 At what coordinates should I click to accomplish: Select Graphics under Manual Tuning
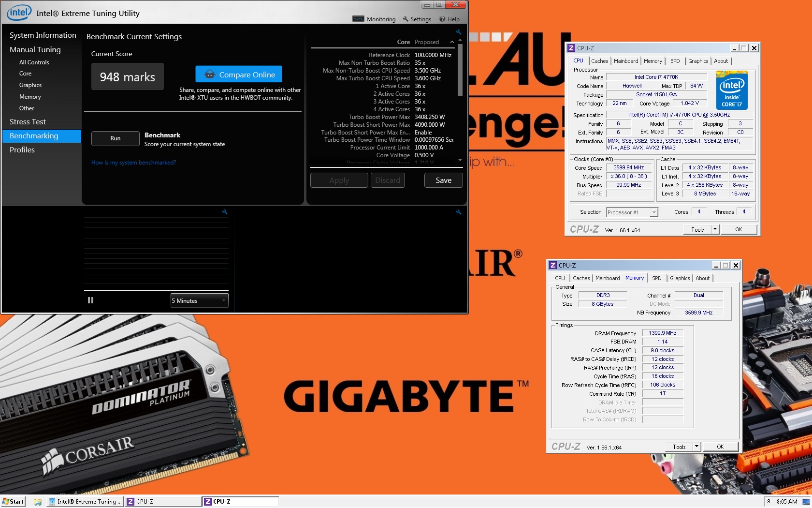click(x=30, y=85)
